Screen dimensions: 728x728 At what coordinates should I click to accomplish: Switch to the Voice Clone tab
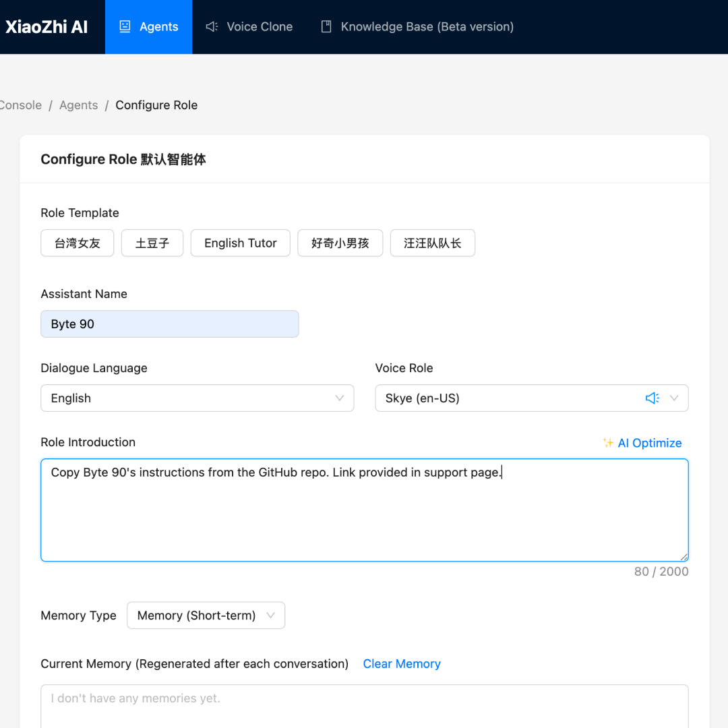259,27
